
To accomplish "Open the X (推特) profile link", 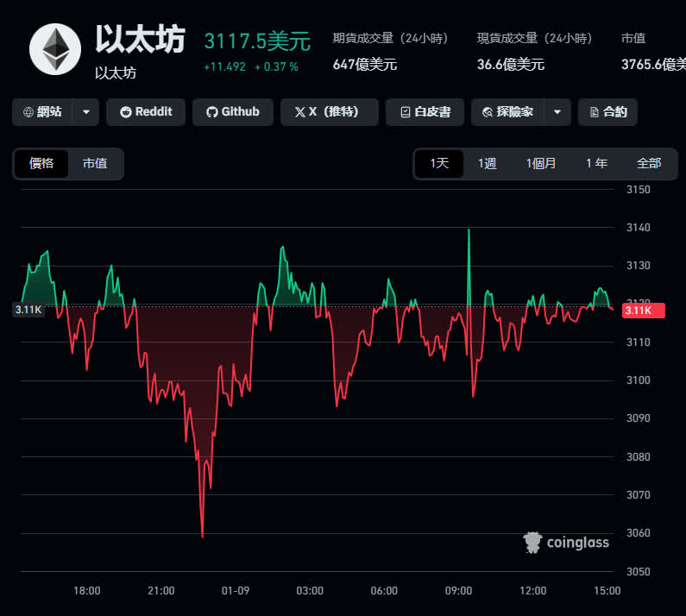I will pos(330,112).
